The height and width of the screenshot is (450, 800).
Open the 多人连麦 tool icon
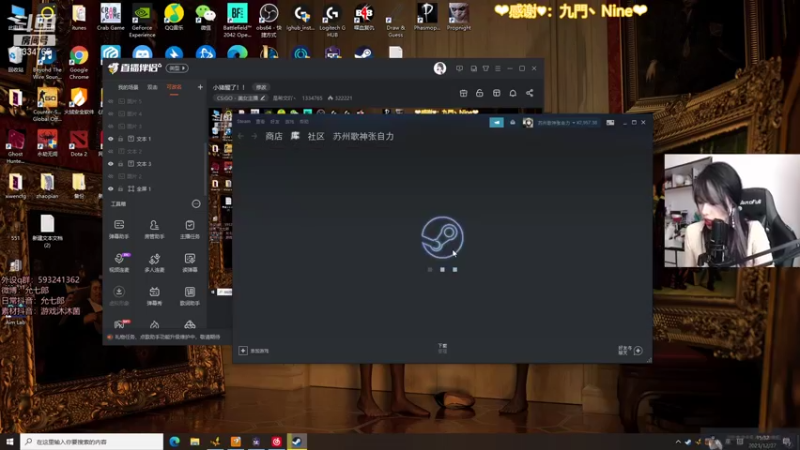click(x=154, y=262)
